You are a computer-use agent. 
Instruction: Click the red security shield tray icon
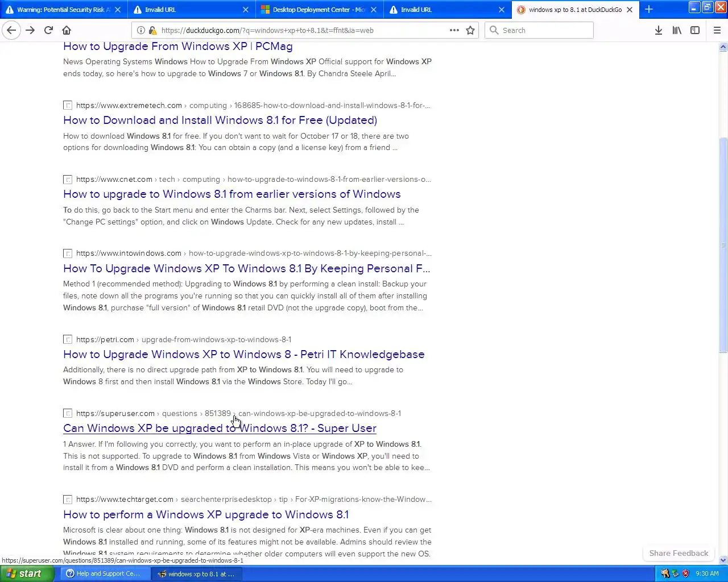685,573
